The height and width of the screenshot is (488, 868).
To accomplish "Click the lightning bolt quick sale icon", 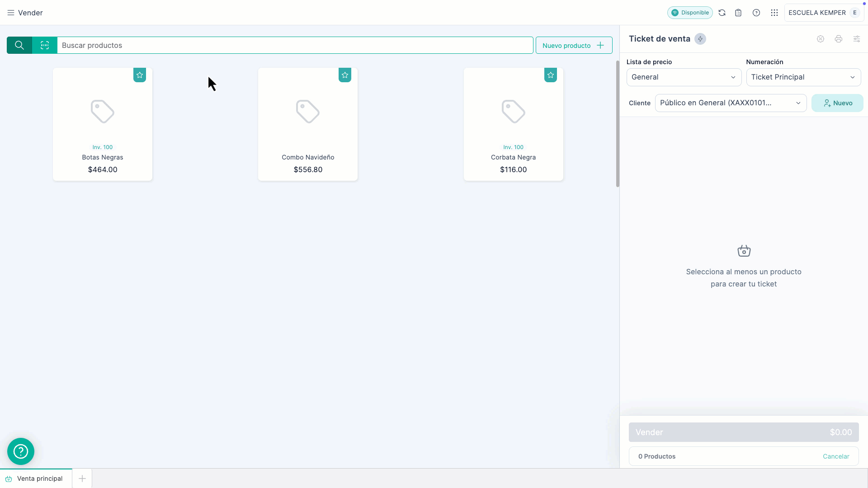I will coord(700,39).
